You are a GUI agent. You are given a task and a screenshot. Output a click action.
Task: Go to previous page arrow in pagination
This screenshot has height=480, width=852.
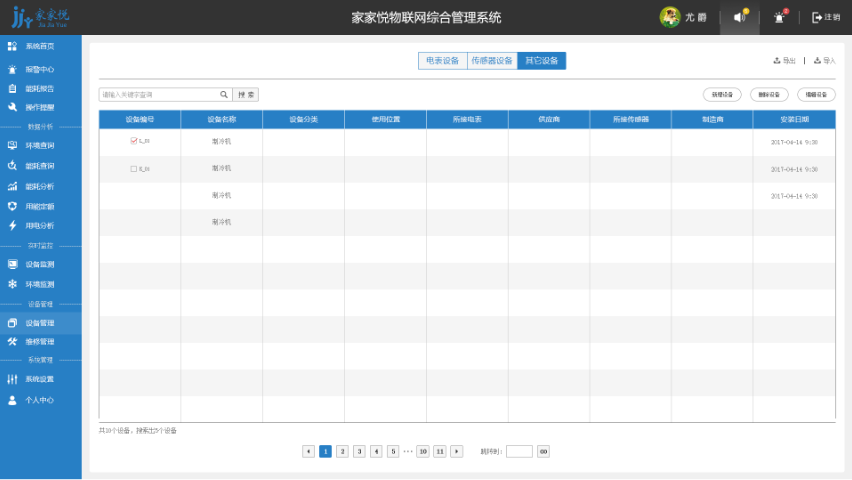coord(308,452)
